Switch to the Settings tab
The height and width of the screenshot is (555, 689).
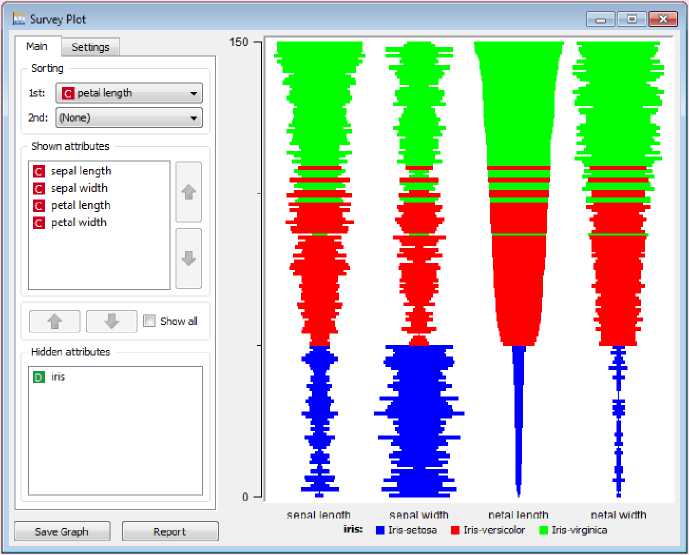(x=90, y=47)
